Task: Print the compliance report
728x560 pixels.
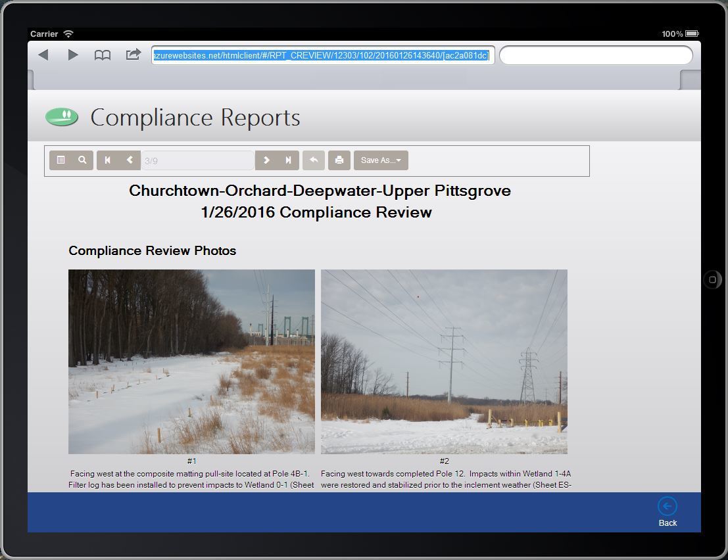Action: tap(339, 160)
